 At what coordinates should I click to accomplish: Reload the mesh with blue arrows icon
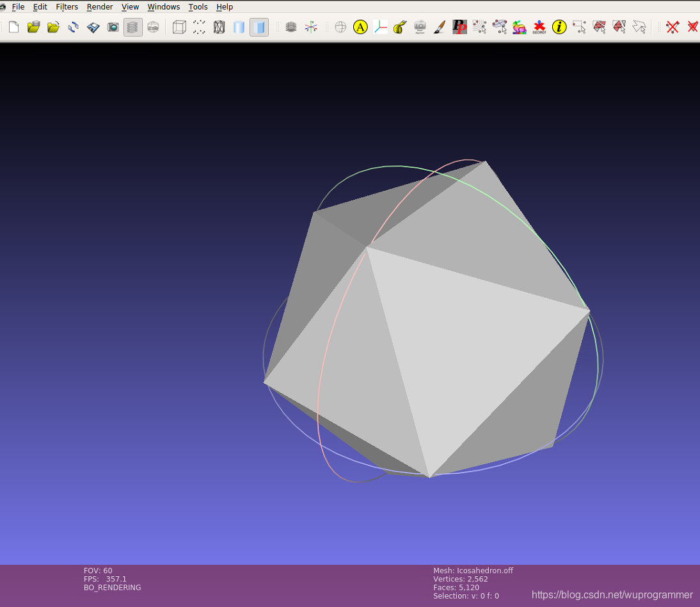(x=73, y=28)
